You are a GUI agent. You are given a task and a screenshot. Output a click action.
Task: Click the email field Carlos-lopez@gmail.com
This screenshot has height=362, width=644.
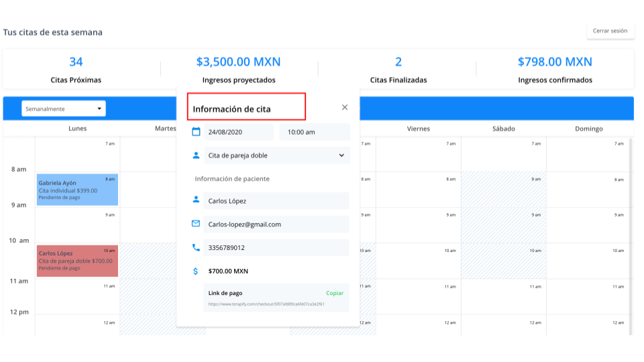pyautogui.click(x=276, y=225)
